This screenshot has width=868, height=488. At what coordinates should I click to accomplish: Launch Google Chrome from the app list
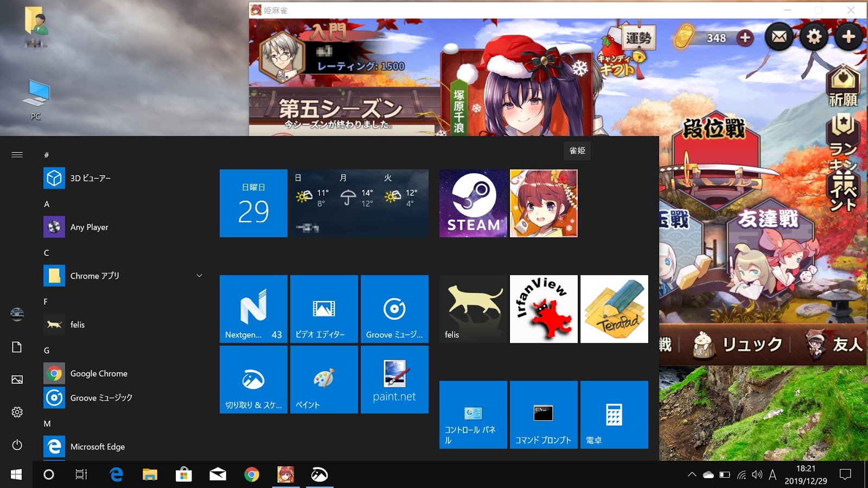point(125,373)
